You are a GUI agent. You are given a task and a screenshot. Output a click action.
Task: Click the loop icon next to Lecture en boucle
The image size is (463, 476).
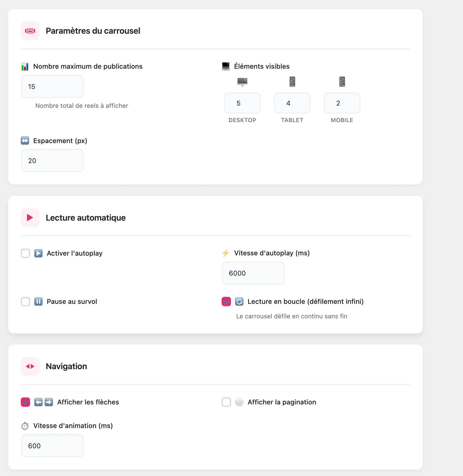click(239, 302)
